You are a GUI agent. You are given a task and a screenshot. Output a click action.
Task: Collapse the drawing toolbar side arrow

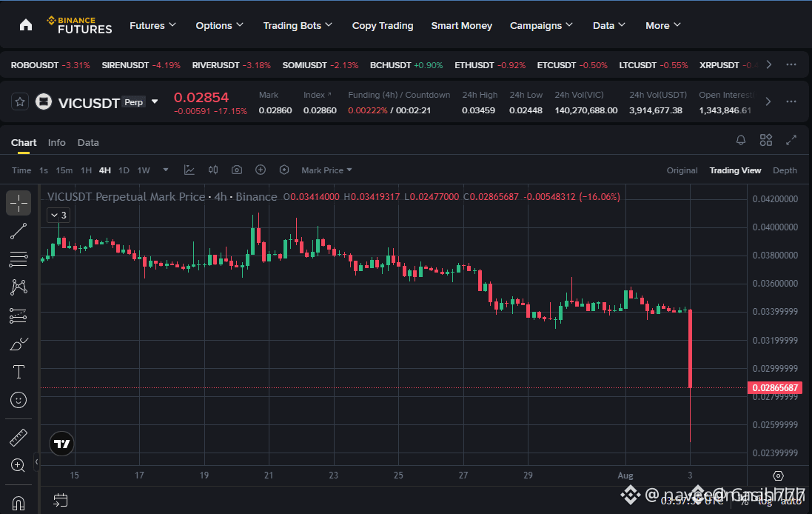37,461
